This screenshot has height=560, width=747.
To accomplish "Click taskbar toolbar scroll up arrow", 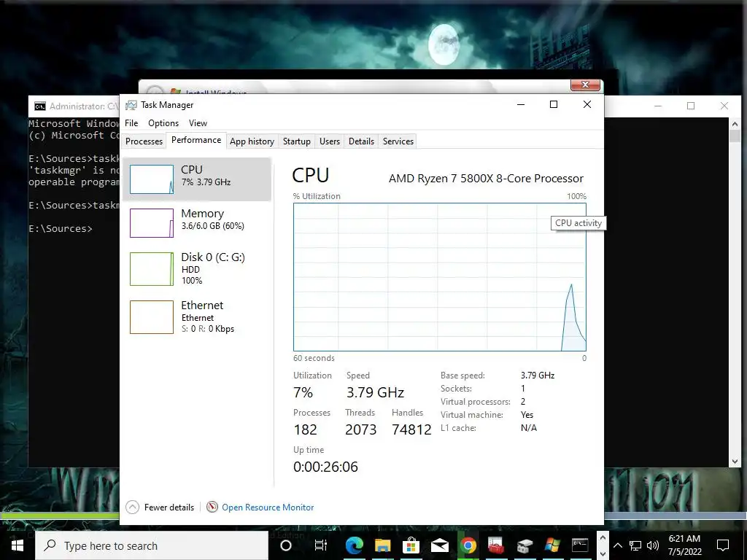I will pos(602,538).
